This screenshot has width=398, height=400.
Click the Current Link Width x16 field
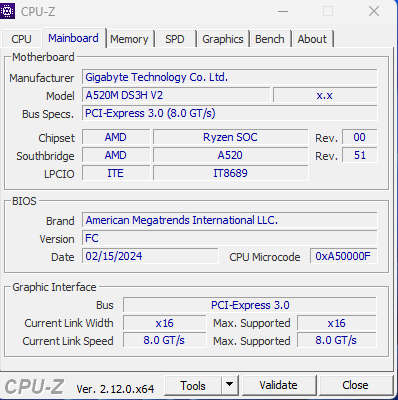pyautogui.click(x=164, y=323)
